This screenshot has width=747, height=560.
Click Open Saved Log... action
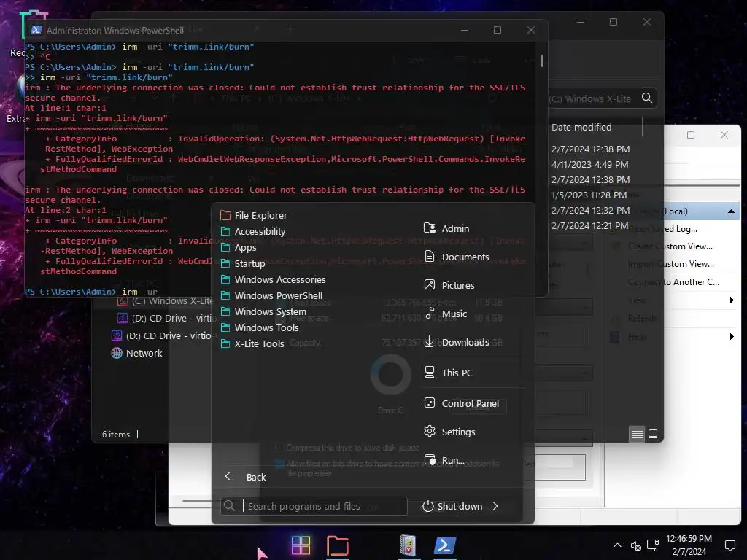662,229
